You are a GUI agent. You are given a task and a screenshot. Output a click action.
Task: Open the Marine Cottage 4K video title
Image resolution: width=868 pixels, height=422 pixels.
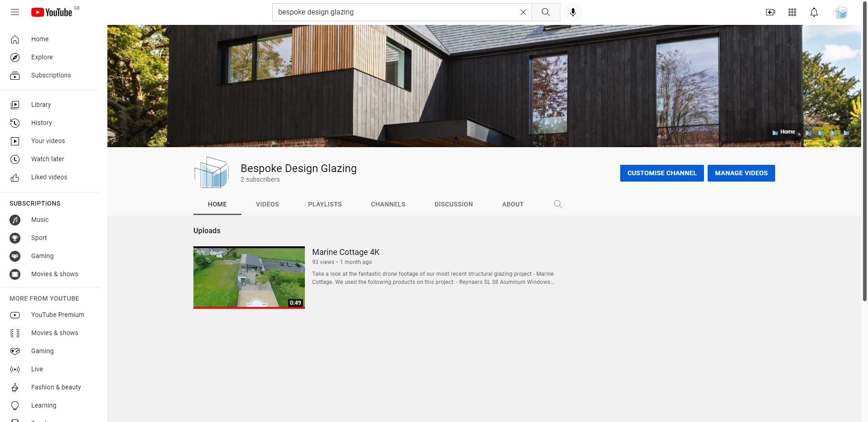[x=346, y=252]
